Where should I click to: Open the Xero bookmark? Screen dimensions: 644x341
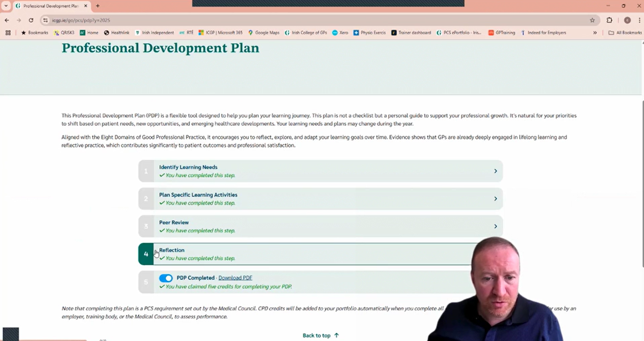tap(340, 32)
